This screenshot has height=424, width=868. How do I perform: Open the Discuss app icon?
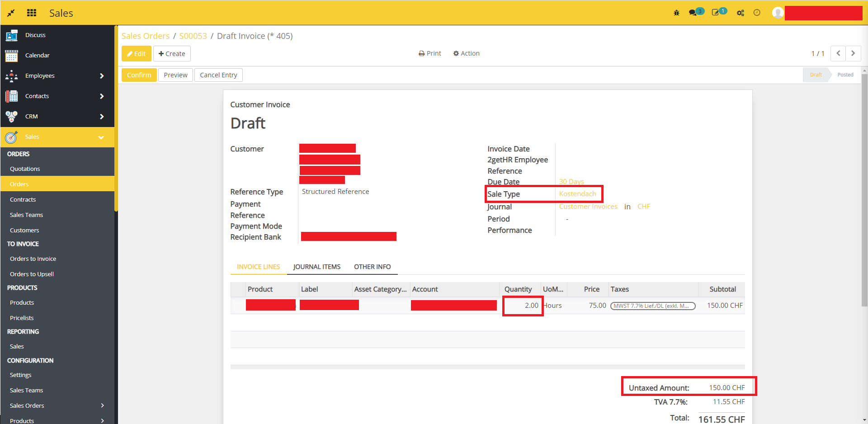(11, 35)
